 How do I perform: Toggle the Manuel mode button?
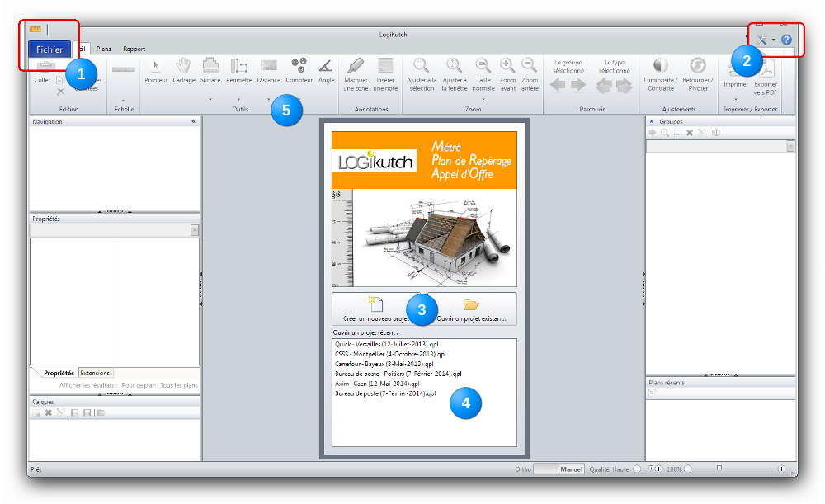(572, 469)
